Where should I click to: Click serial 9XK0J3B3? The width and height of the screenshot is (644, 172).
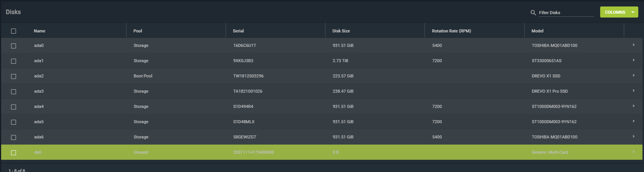coord(243,61)
